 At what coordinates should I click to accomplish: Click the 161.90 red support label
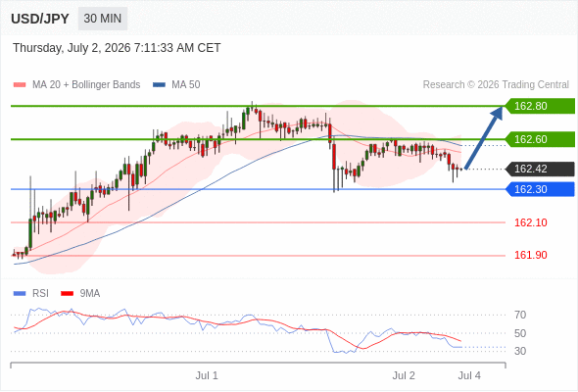(x=530, y=255)
